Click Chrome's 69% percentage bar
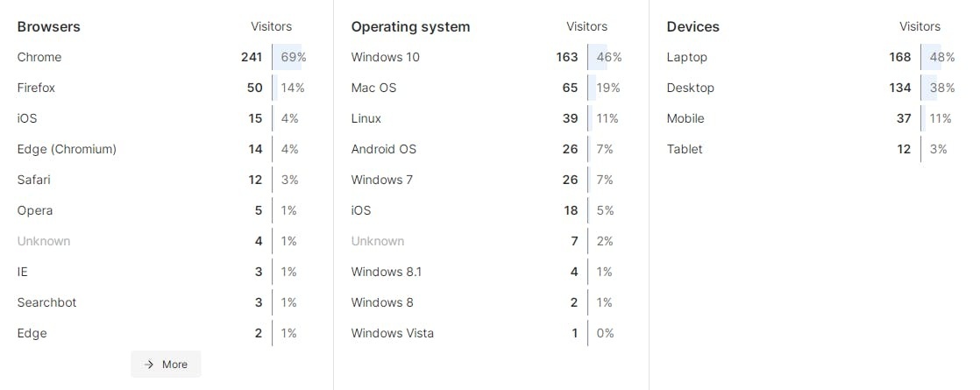980x390 pixels. click(288, 57)
